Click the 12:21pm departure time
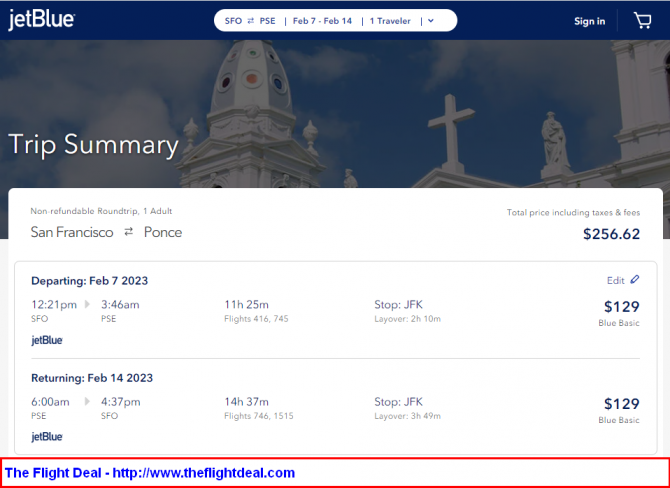This screenshot has width=670, height=488. (x=54, y=305)
